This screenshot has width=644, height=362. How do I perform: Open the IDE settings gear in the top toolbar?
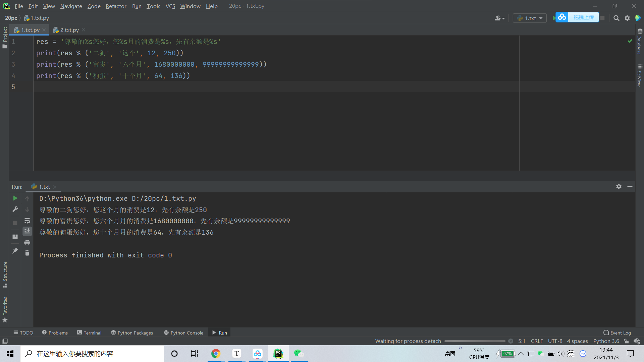[x=627, y=18]
